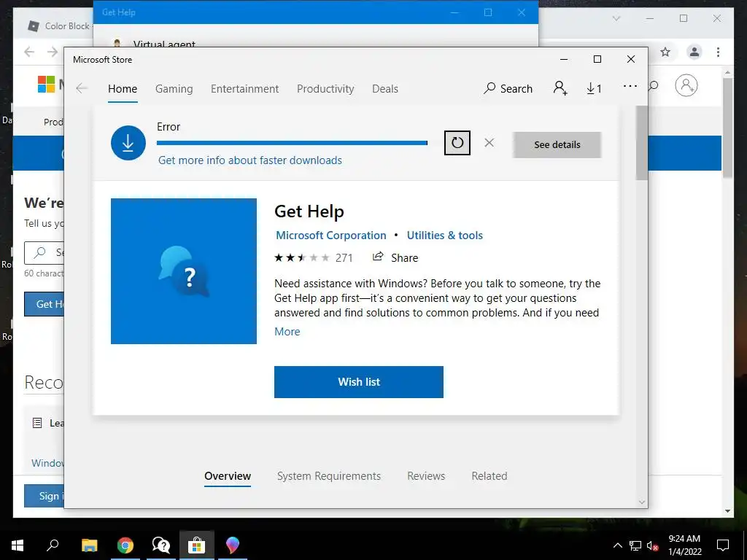Click the See details button

557,145
